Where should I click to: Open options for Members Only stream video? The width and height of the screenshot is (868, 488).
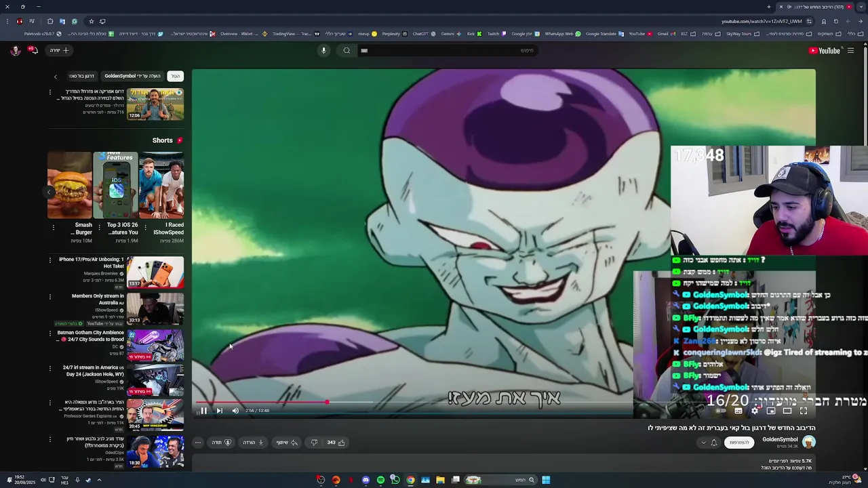[50, 296]
